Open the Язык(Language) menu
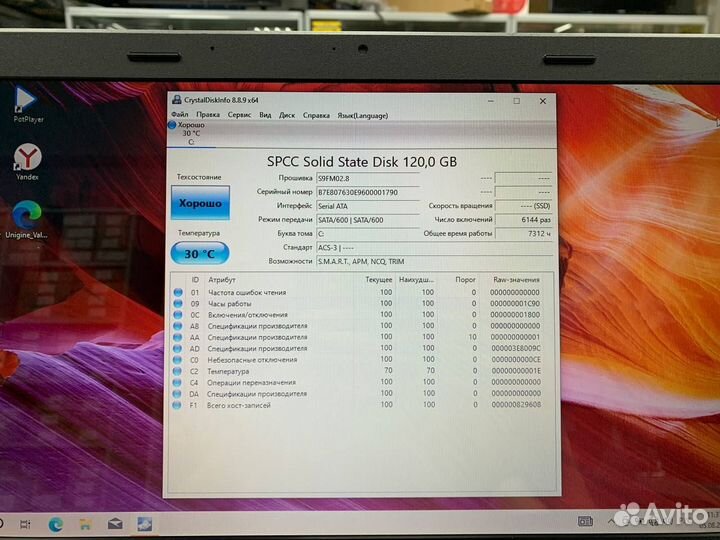Image resolution: width=720 pixels, height=540 pixels. pyautogui.click(x=363, y=116)
